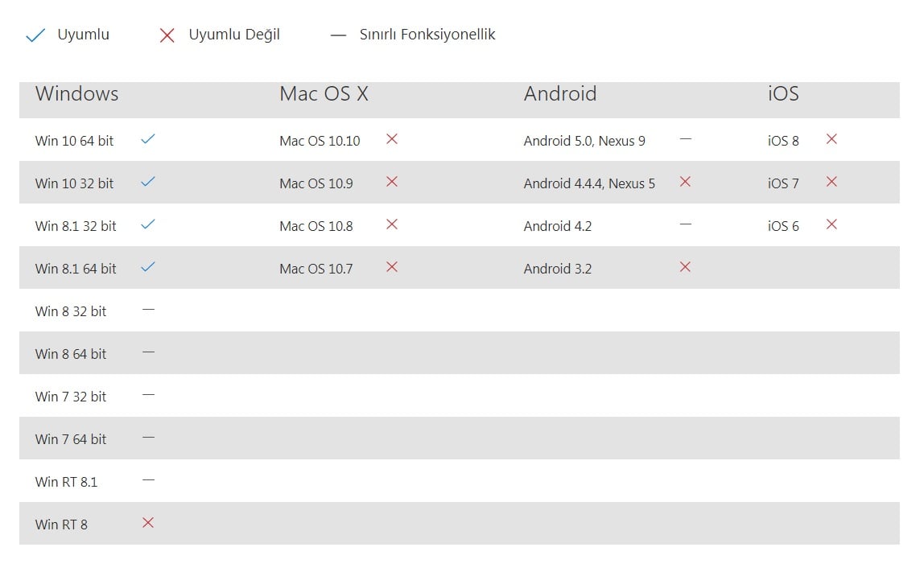Click the red X next to Mac OS 10.10
The width and height of the screenshot is (924, 576).
[x=392, y=139]
